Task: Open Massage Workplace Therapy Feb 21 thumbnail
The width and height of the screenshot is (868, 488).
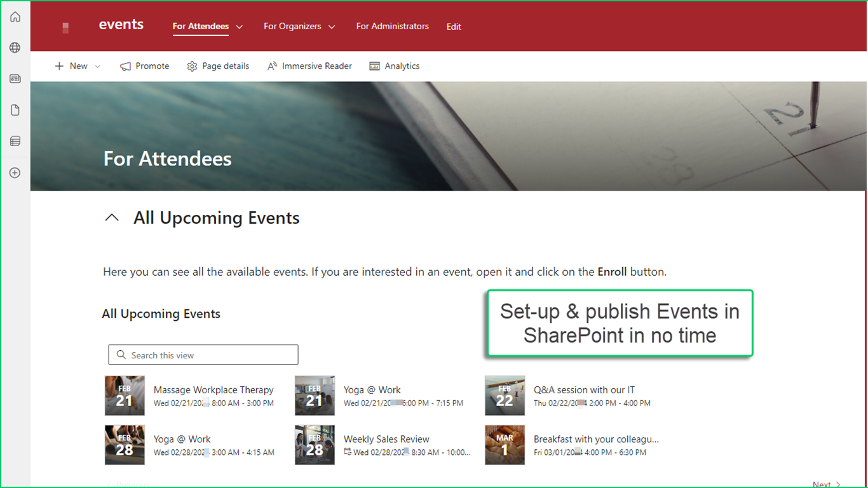Action: tap(125, 395)
